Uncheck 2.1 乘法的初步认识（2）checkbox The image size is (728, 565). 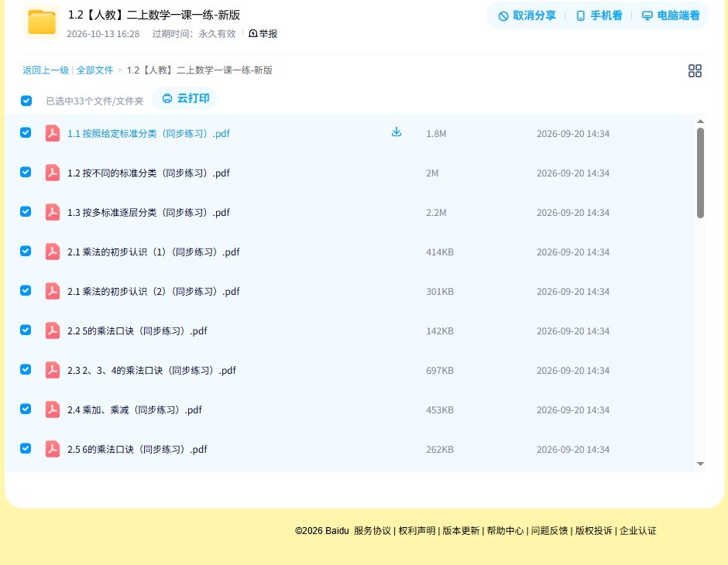pos(26,290)
